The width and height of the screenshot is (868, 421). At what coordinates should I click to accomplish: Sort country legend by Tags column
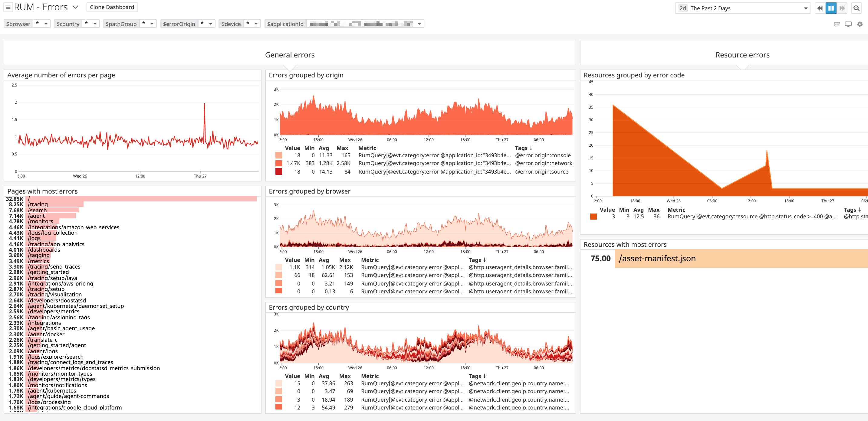[x=477, y=376]
